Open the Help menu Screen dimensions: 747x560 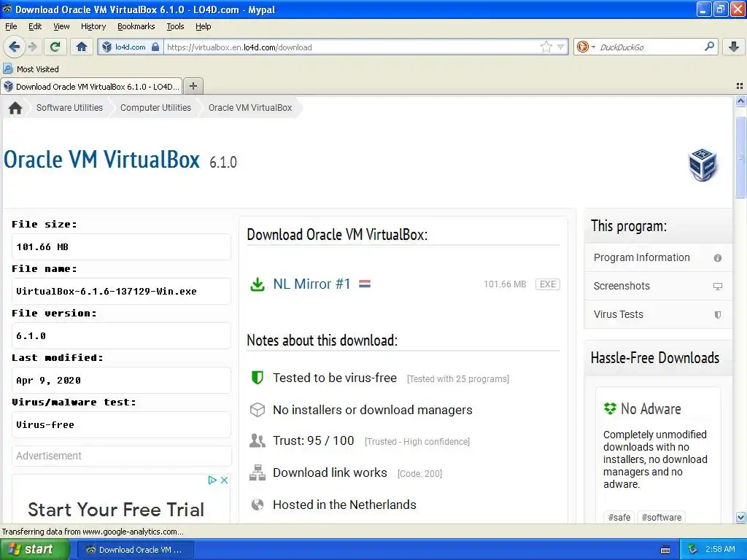pos(204,26)
